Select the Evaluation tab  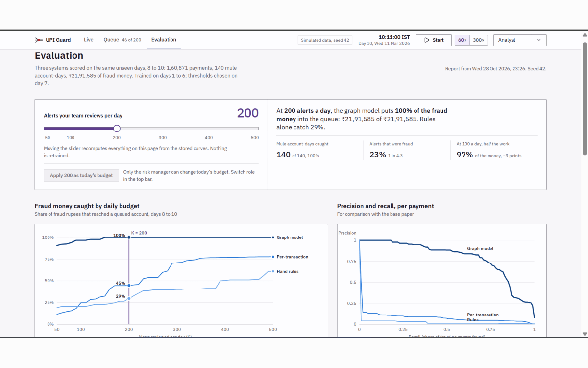click(x=164, y=40)
